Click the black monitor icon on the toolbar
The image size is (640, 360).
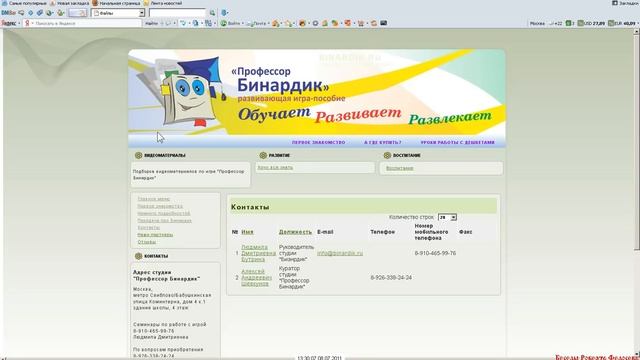[383, 23]
